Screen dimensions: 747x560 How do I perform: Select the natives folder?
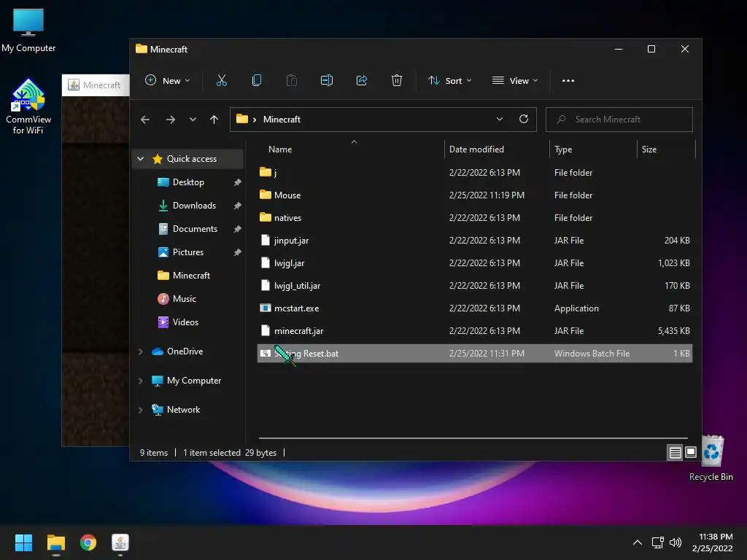(x=474, y=217)
